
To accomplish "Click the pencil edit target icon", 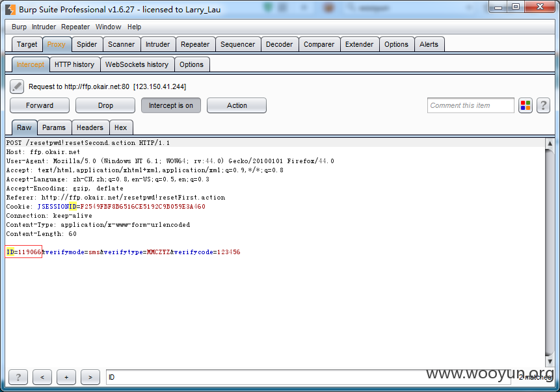I will (x=17, y=86).
